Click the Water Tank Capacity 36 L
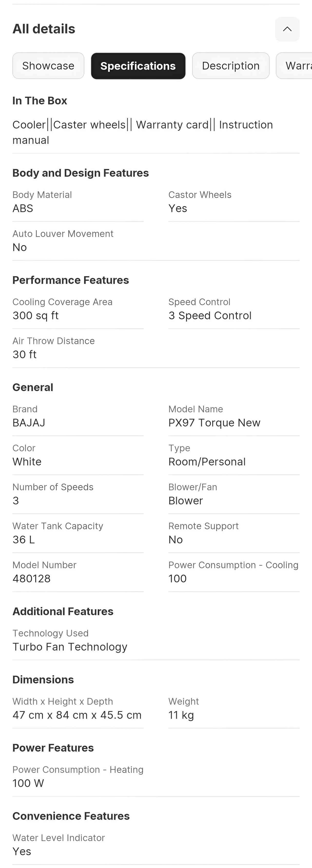312x868 pixels. tap(78, 533)
